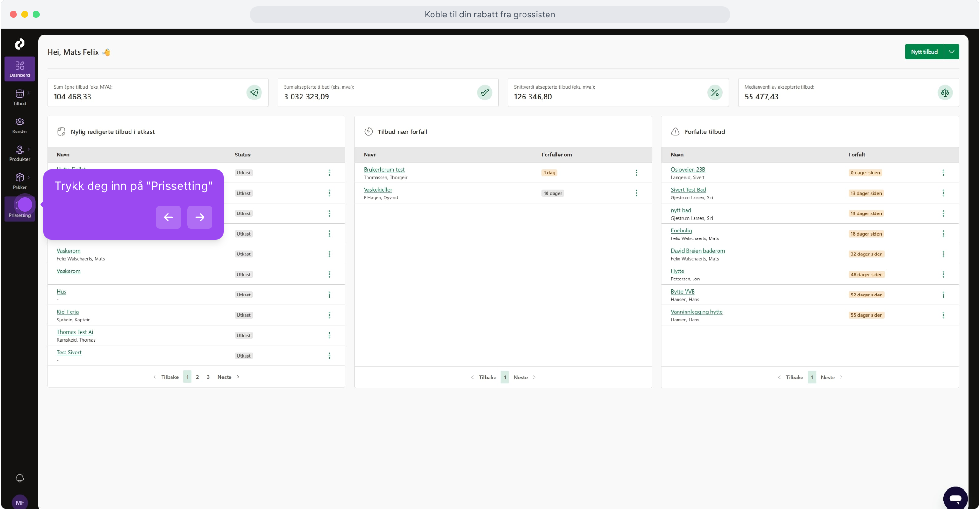Open options menu for nytt bad
Image resolution: width=980 pixels, height=509 pixels.
coord(943,213)
